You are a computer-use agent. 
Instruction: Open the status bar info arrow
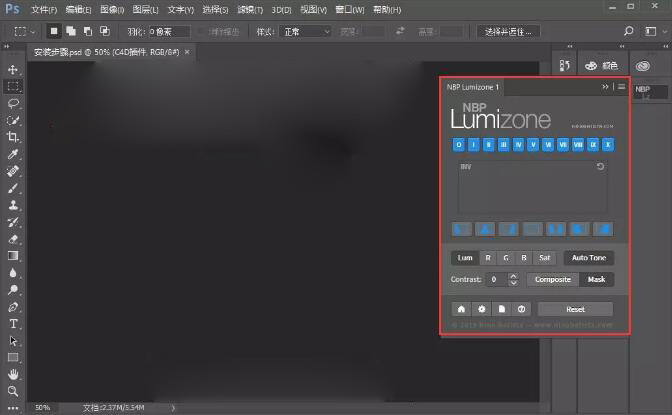(x=173, y=408)
